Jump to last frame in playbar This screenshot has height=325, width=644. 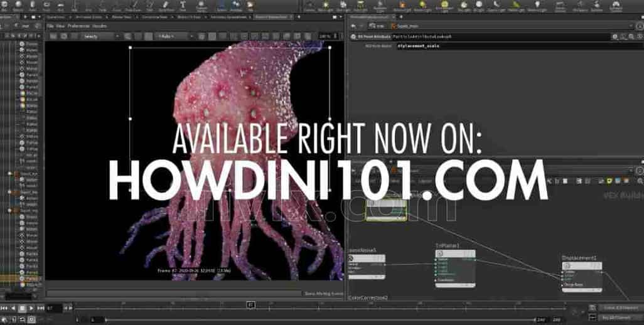(x=40, y=308)
